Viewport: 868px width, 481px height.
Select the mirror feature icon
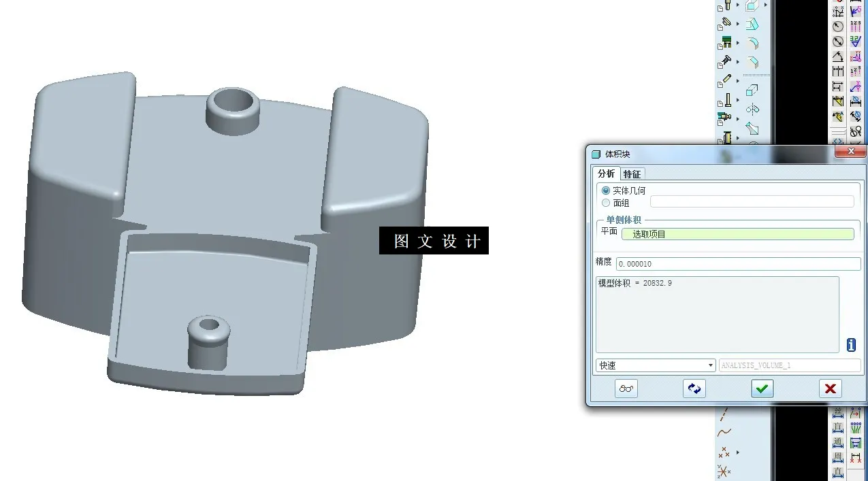point(752,109)
